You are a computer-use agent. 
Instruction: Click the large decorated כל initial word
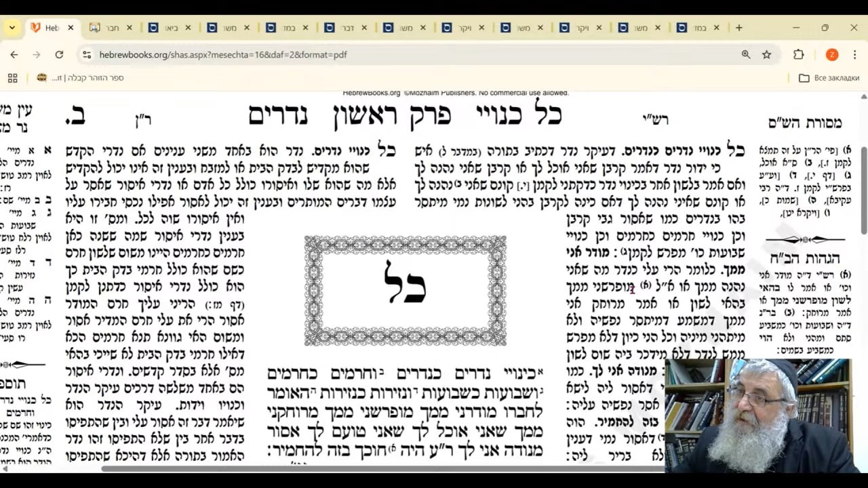tap(405, 283)
